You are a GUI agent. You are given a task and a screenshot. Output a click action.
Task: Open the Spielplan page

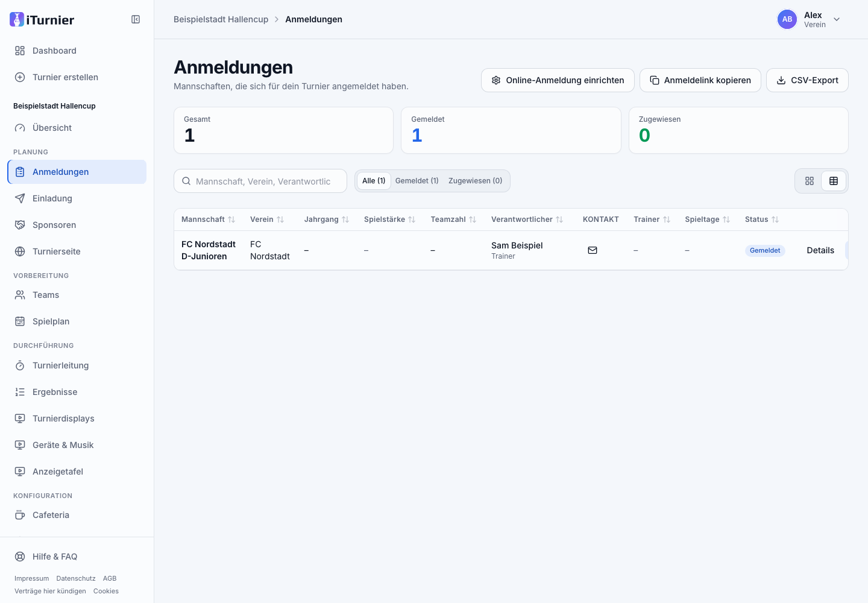[x=77, y=321]
